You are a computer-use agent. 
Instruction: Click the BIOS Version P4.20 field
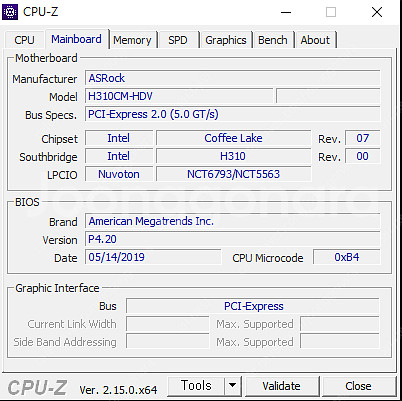coord(232,239)
